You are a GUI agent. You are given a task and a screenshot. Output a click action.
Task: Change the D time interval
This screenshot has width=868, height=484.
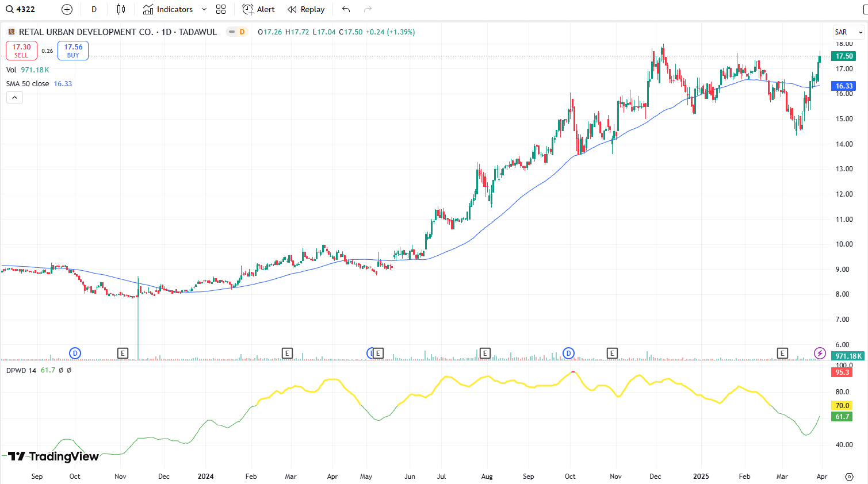tap(94, 9)
